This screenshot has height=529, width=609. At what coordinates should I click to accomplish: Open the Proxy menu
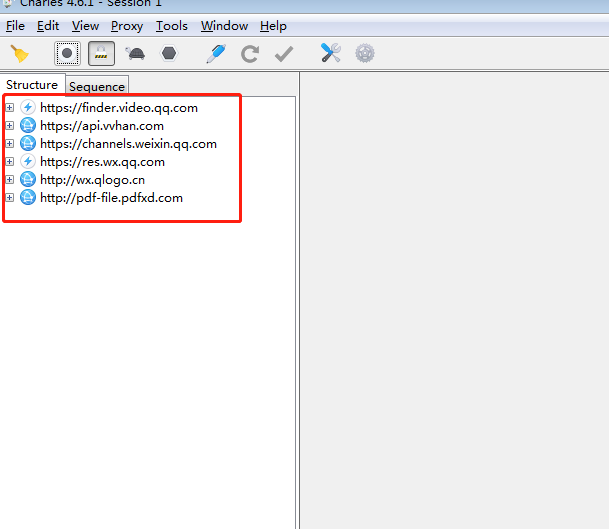[x=127, y=26]
